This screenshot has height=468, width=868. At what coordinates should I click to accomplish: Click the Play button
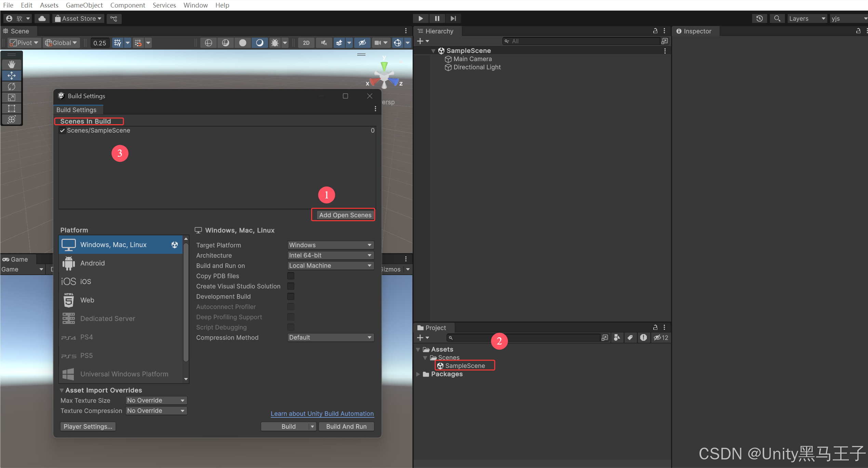pyautogui.click(x=420, y=18)
